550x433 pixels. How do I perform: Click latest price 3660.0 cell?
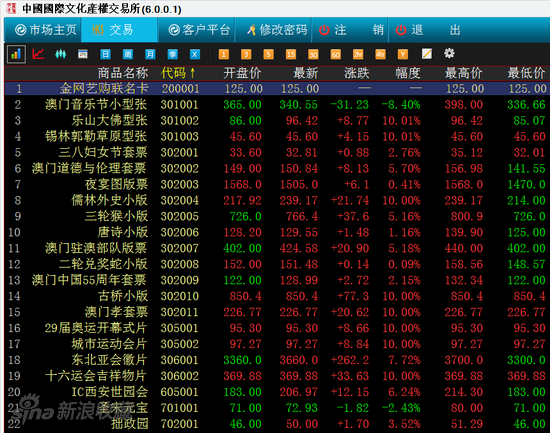click(299, 360)
